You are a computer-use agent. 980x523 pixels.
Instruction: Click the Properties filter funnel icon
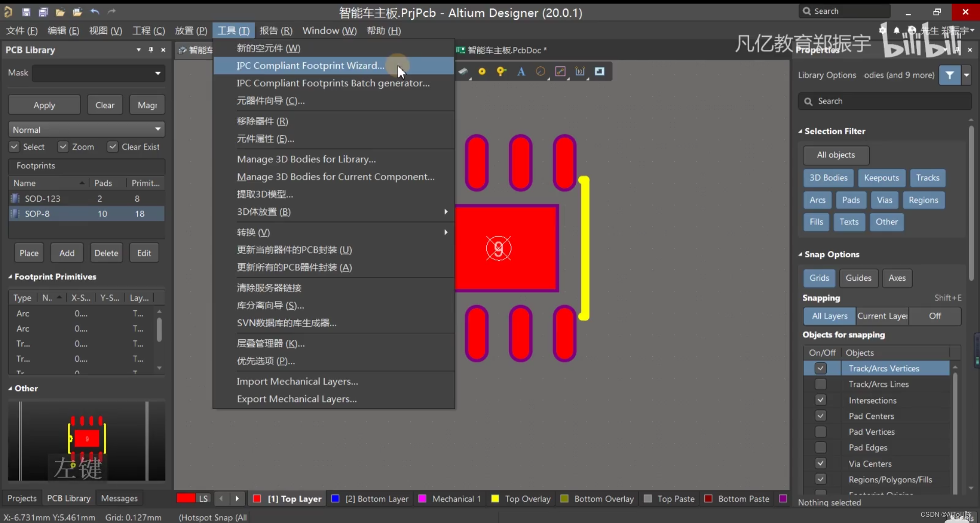tap(949, 75)
